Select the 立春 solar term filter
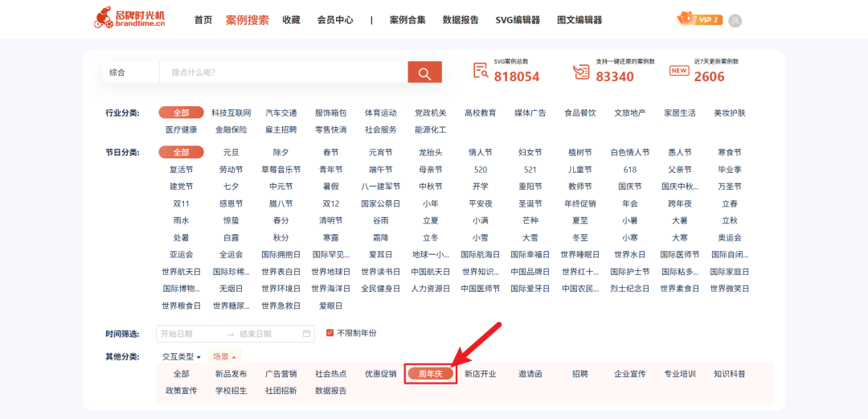 coord(730,203)
